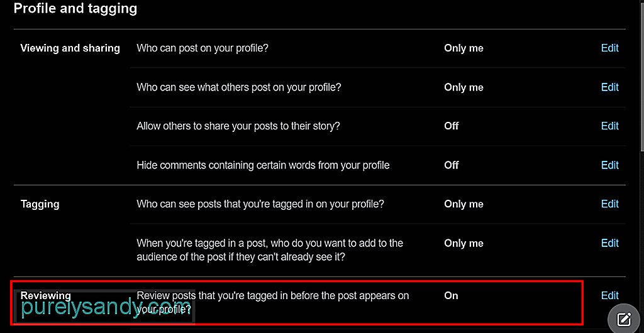Click the 'Reviewing' section label
Screen dimensions: 644x333
coord(45,296)
